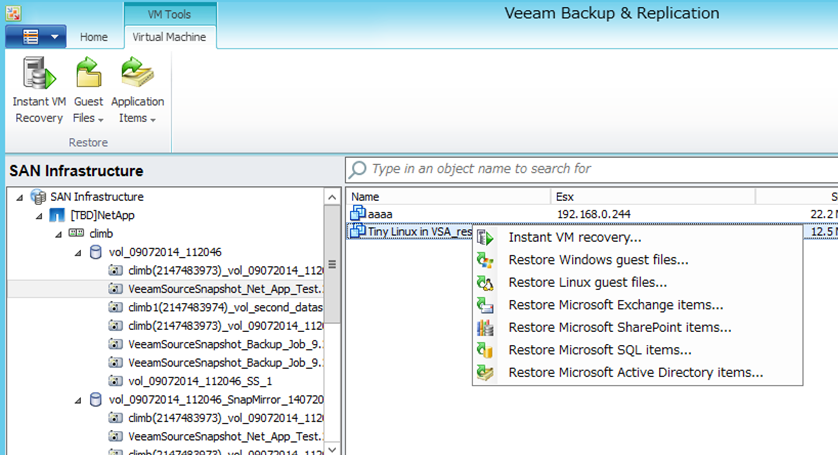
Task: Choose Instant VM recovery from context menu
Action: (x=638, y=237)
